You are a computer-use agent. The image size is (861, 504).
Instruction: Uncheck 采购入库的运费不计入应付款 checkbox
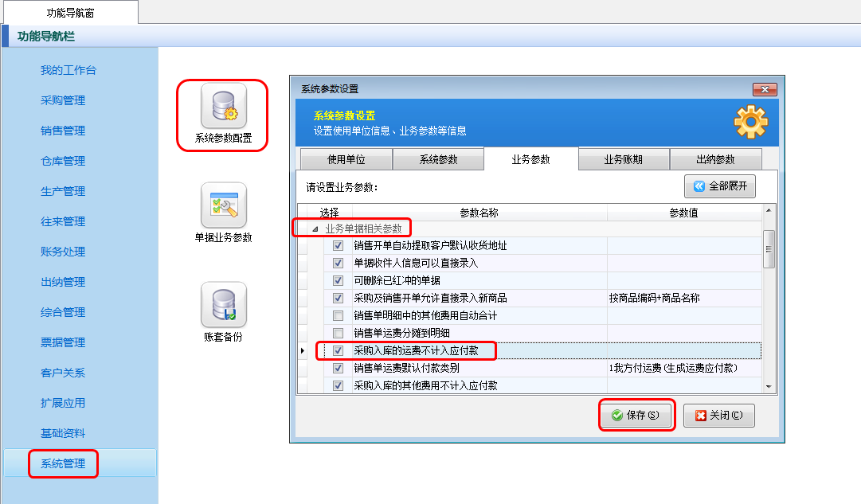338,350
